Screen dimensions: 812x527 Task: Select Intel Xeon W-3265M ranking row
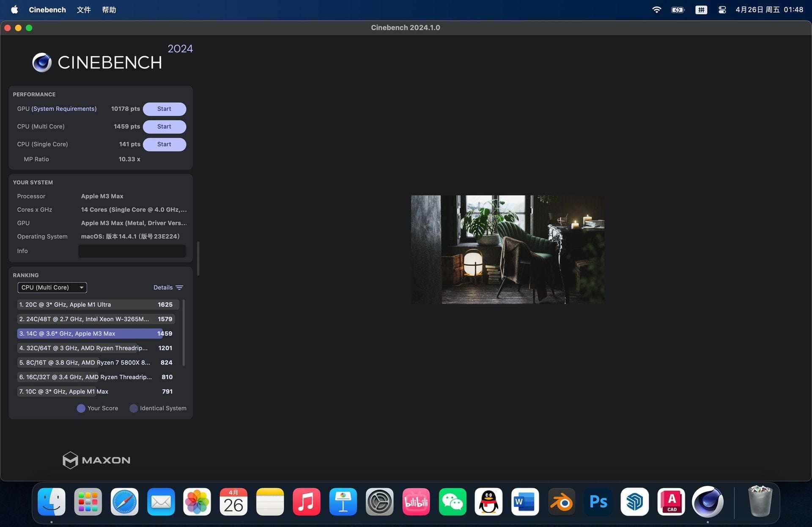pos(96,319)
